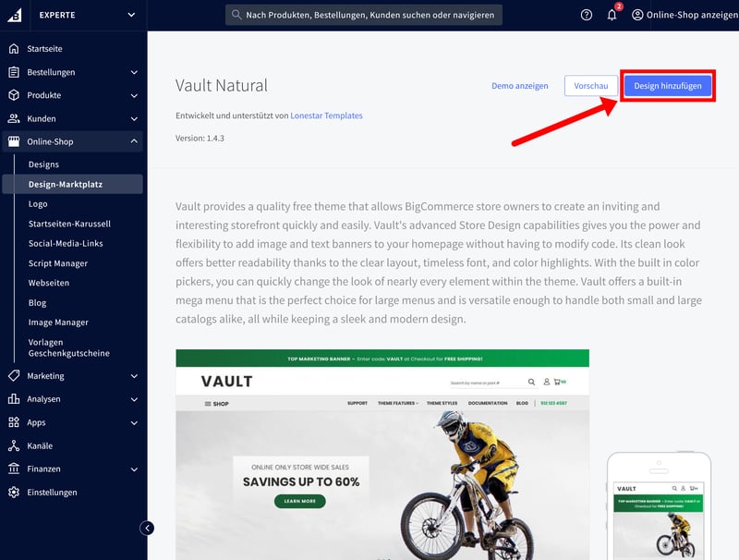Viewport: 739px width, 560px height.
Task: Expand the EXPERTE store dropdown
Action: pos(131,15)
